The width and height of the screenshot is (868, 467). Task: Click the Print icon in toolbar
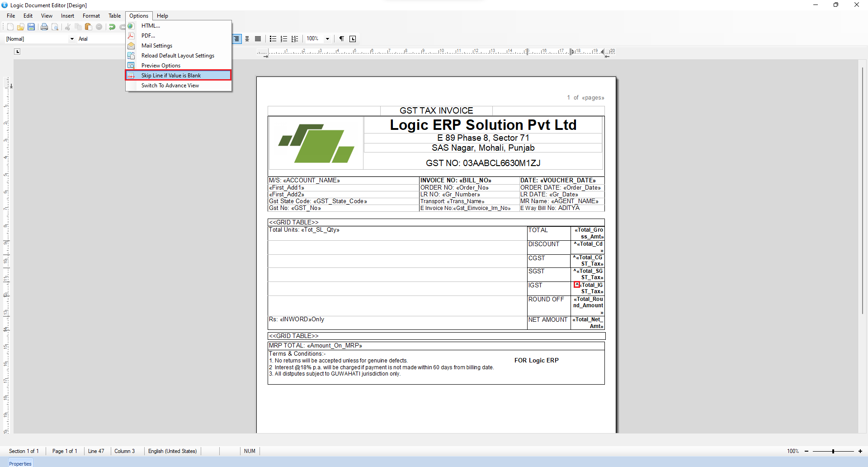(x=44, y=27)
